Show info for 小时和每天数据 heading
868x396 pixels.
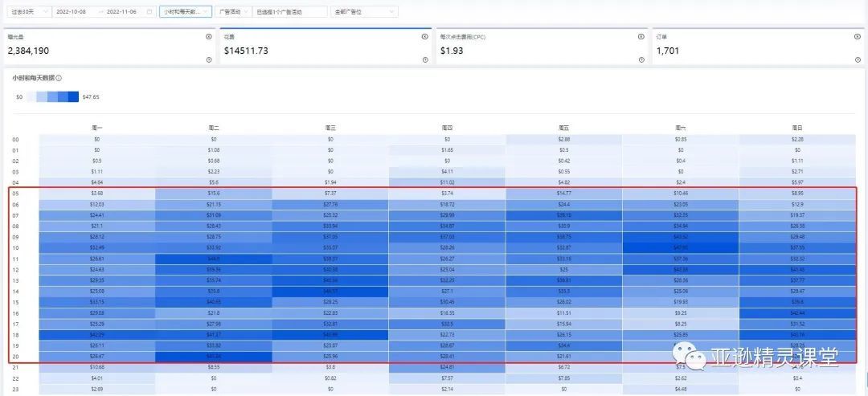click(59, 79)
